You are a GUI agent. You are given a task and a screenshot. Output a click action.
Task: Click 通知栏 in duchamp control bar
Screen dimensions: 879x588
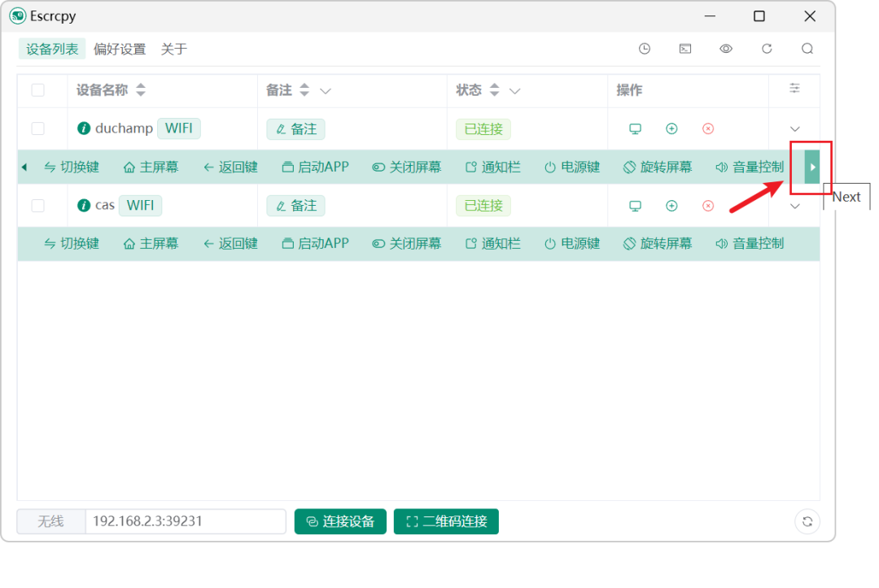point(492,167)
